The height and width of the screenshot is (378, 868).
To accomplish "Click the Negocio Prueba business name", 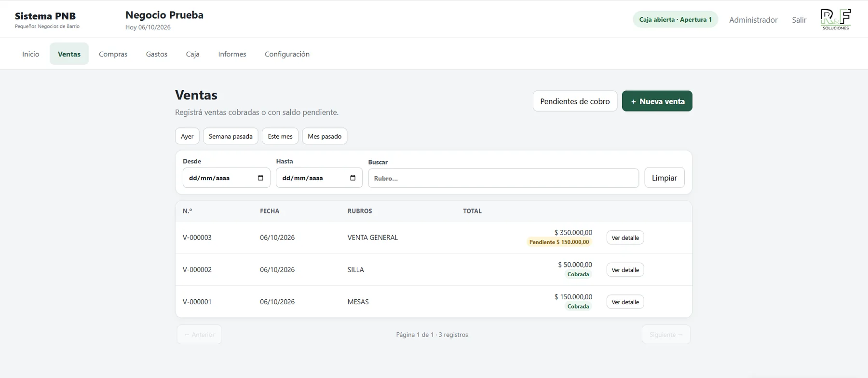I will (x=164, y=15).
